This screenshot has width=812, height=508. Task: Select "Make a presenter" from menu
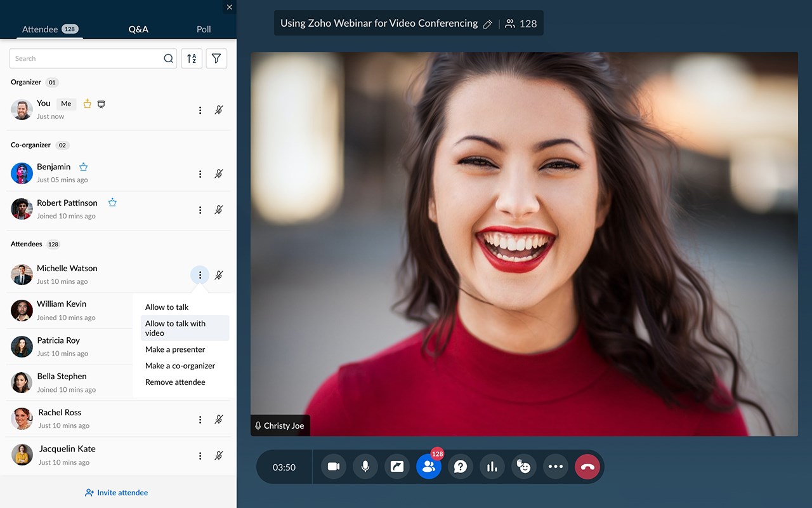pyautogui.click(x=175, y=349)
